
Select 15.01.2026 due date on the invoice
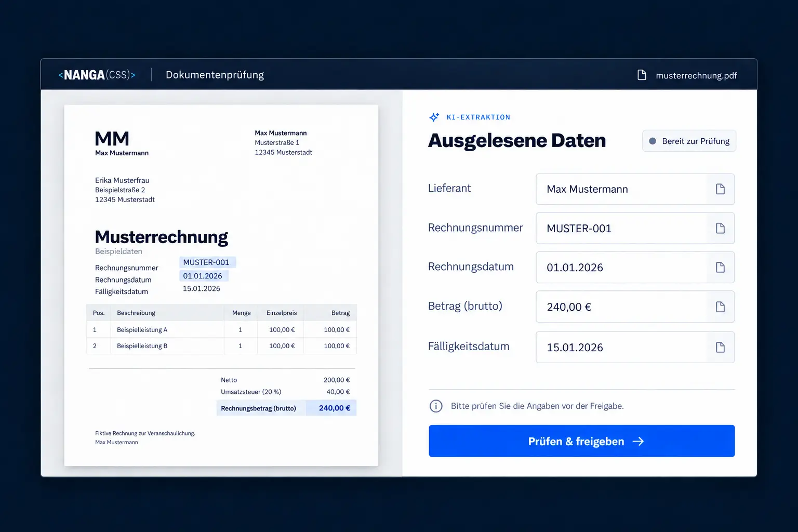(202, 288)
